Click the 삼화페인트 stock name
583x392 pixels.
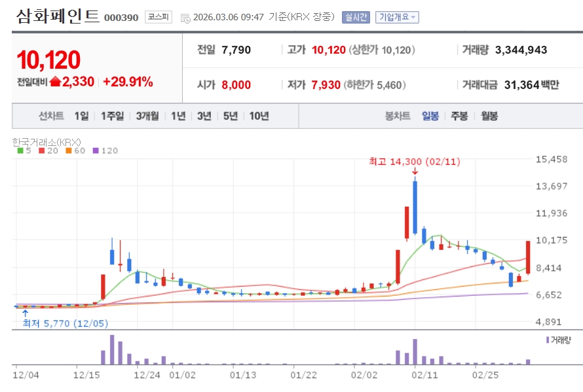coord(58,16)
